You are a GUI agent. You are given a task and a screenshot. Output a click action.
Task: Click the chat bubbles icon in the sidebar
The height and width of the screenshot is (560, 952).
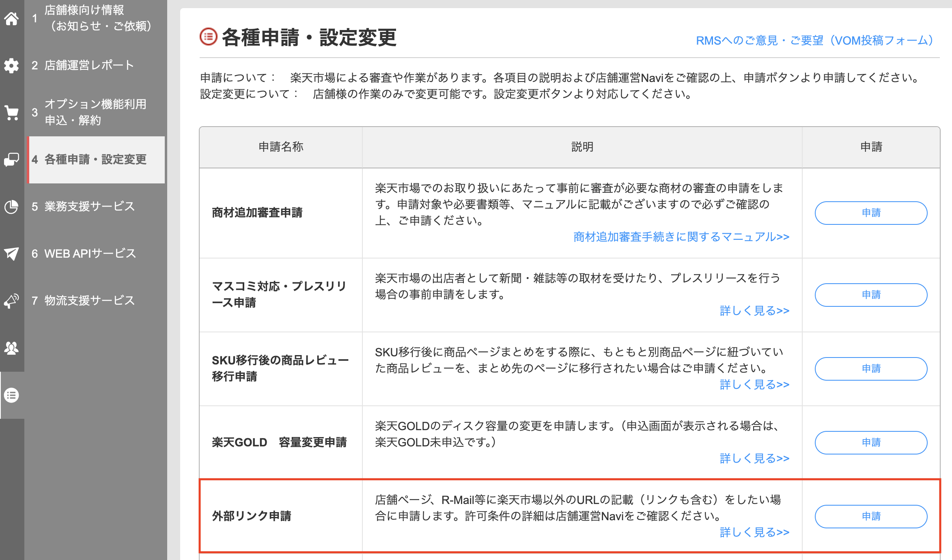pyautogui.click(x=11, y=159)
